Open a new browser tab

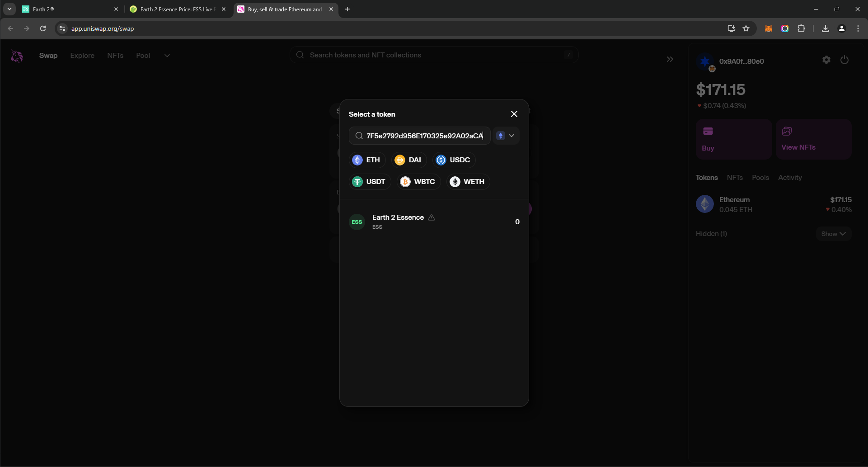tap(347, 9)
